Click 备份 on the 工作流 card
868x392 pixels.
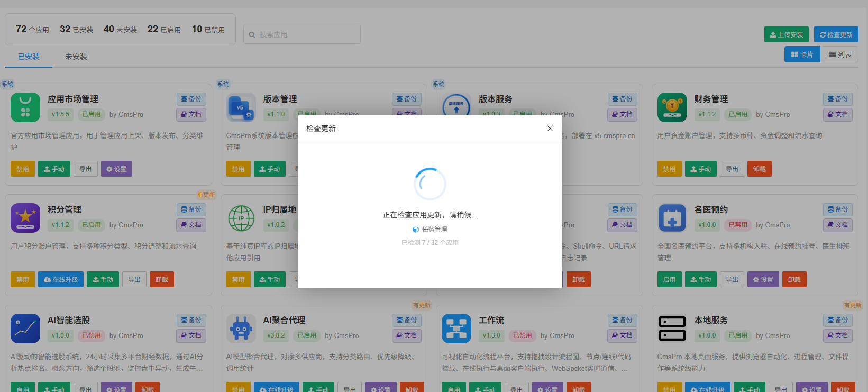click(x=623, y=320)
